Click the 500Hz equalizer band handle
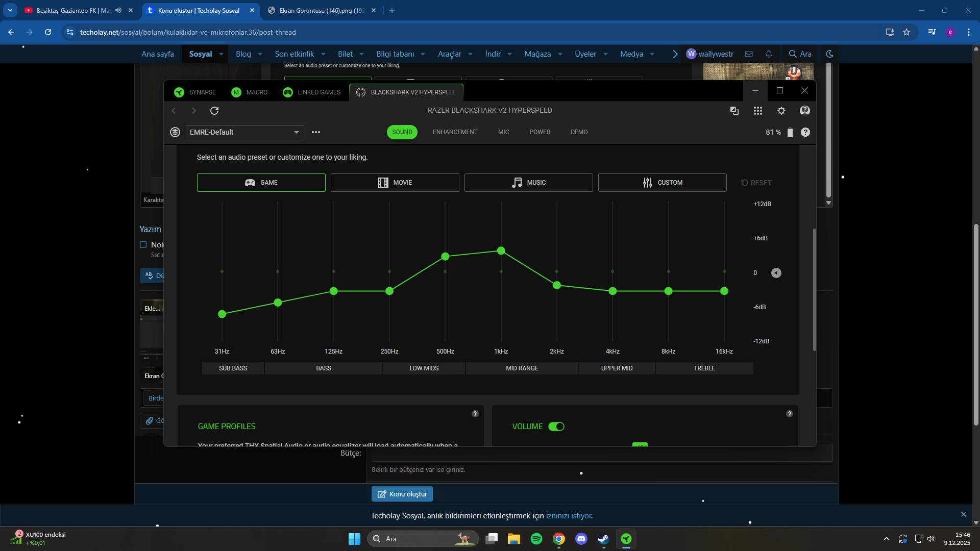 point(445,257)
